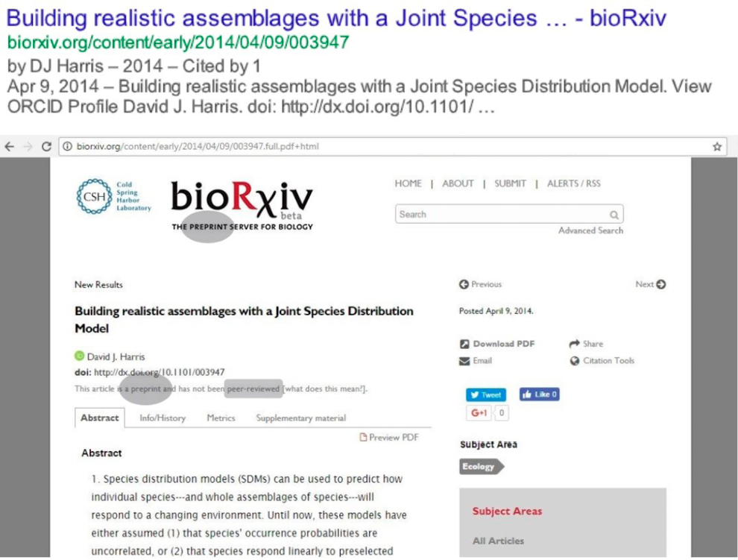738x560 pixels.
Task: Toggle the Like 0 Facebook button
Action: [x=538, y=394]
